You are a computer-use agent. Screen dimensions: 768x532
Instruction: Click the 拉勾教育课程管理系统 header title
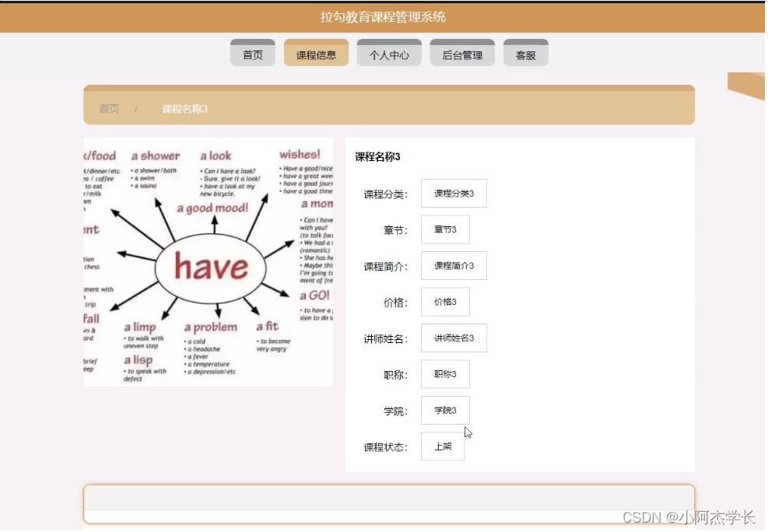383,17
